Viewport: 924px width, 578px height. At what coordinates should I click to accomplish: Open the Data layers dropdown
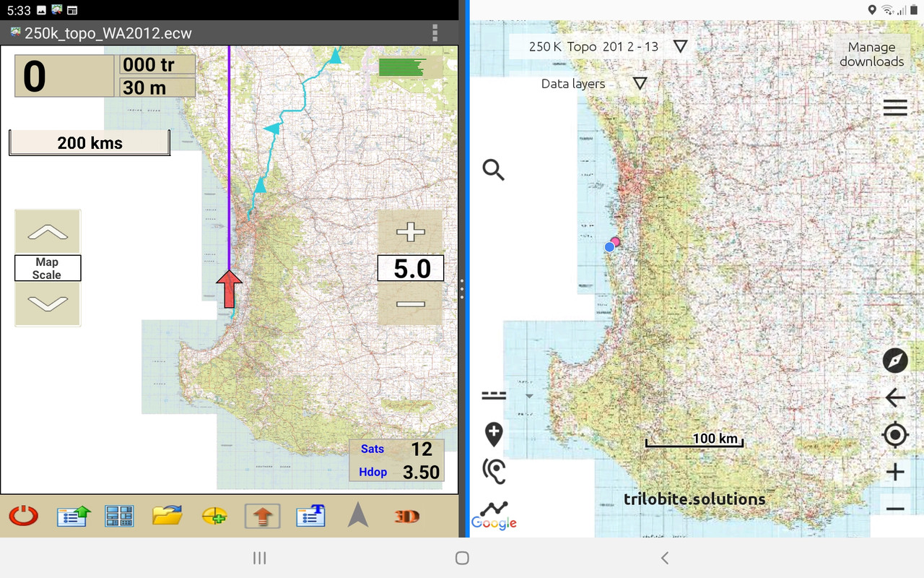point(639,82)
